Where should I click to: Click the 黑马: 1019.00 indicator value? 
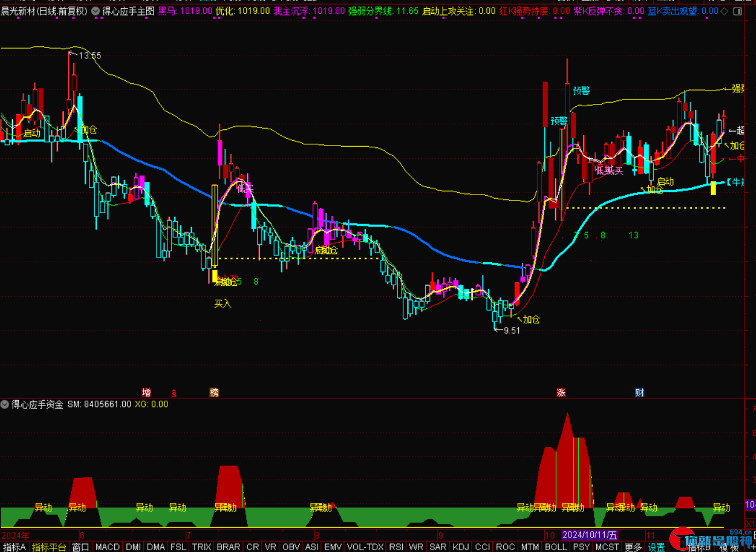tap(185, 11)
